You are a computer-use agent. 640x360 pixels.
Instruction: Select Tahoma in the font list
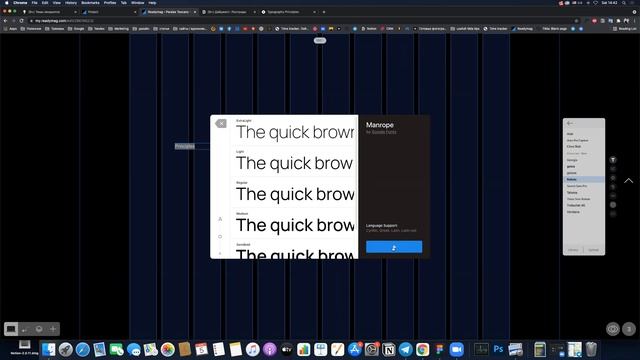coord(572,192)
